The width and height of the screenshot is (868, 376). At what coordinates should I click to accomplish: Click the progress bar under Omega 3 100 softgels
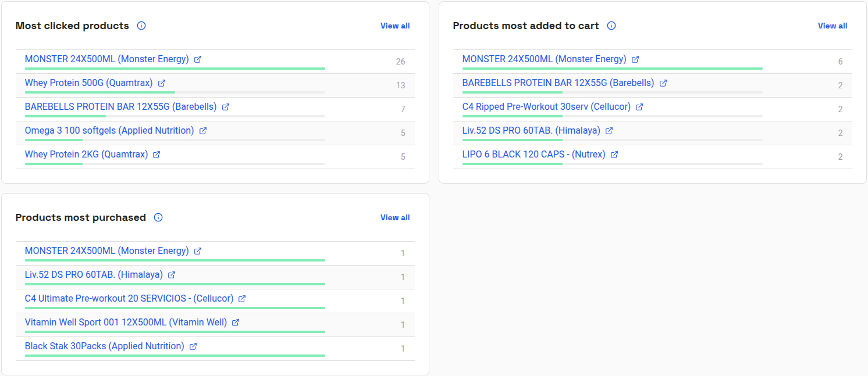click(175, 139)
